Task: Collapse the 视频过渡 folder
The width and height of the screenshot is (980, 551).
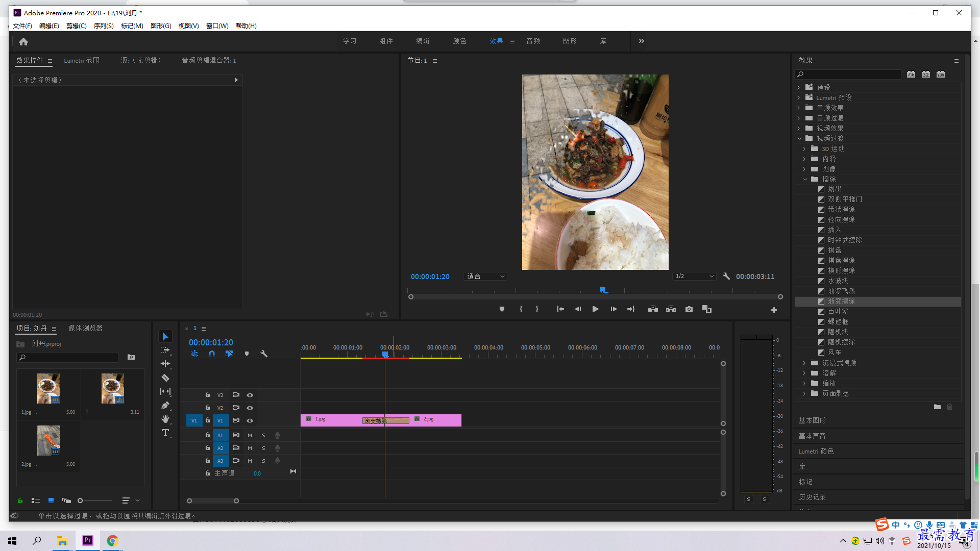Action: pos(799,138)
